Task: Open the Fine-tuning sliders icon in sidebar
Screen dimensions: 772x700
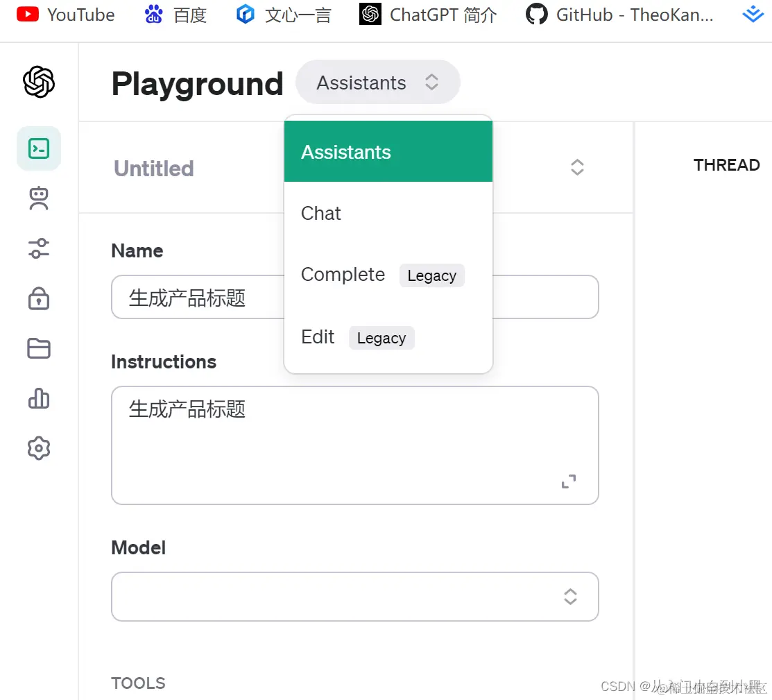Action: click(39, 248)
